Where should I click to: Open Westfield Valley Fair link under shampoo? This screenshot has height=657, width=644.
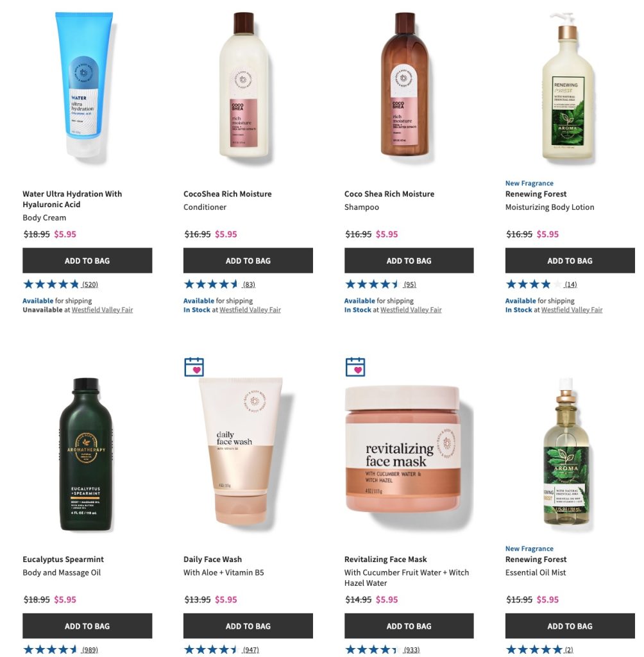click(411, 310)
